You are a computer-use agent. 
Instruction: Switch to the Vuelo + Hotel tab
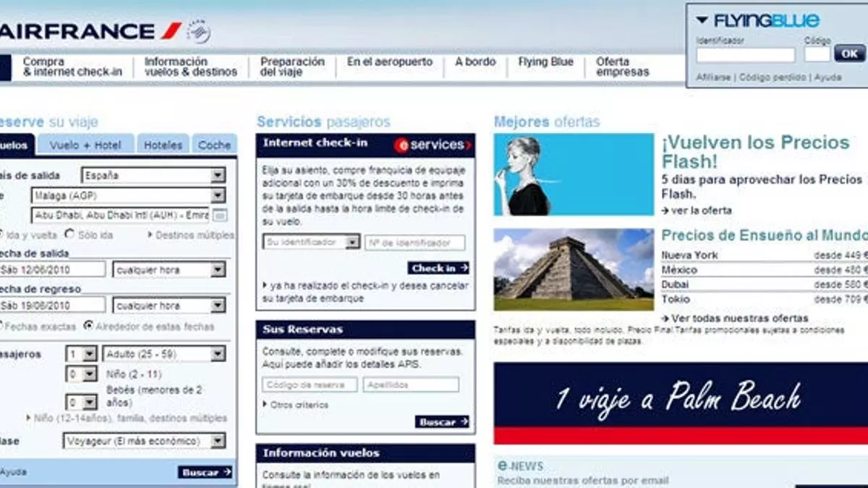pyautogui.click(x=85, y=145)
